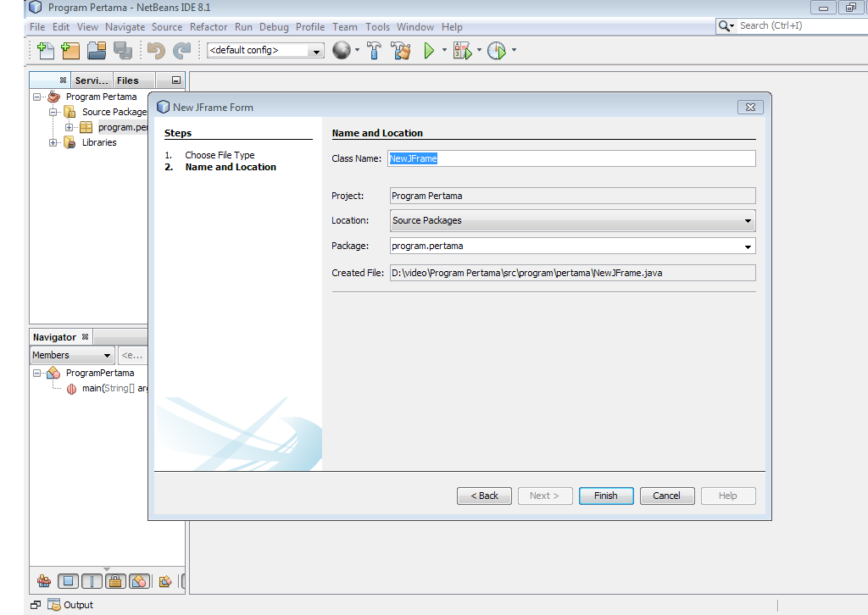Image resolution: width=868 pixels, height=615 pixels.
Task: Redo the last action
Action: [181, 50]
